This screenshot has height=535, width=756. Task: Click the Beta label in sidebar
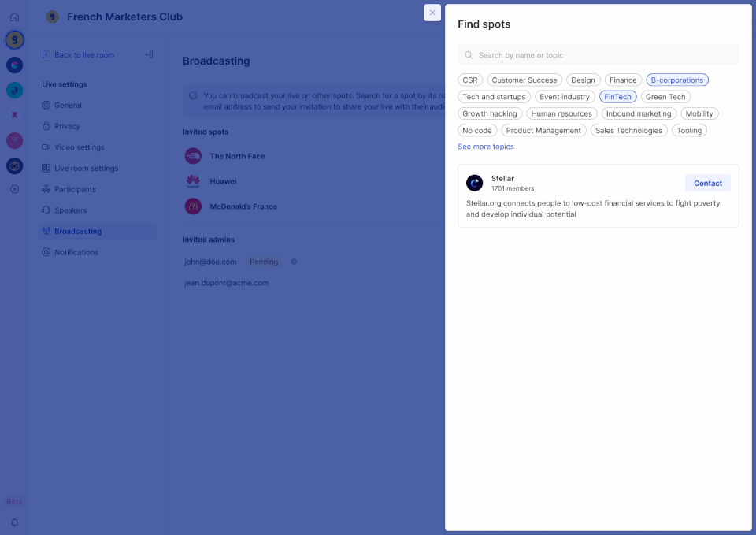pyautogui.click(x=14, y=502)
